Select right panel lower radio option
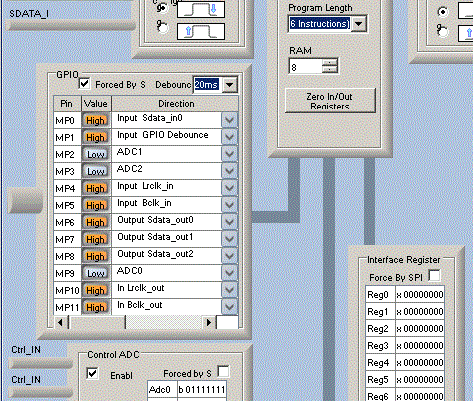This screenshot has width=473, height=401. (443, 31)
